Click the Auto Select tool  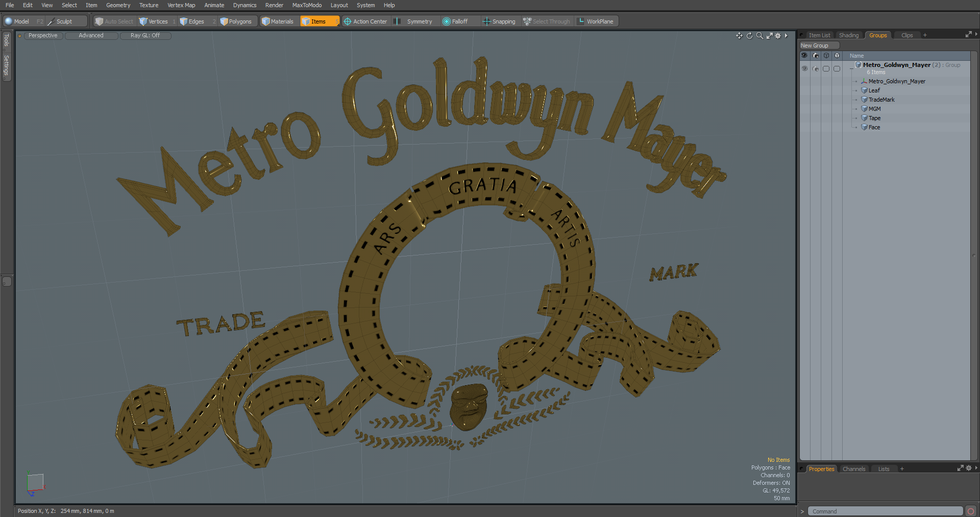[x=114, y=21]
